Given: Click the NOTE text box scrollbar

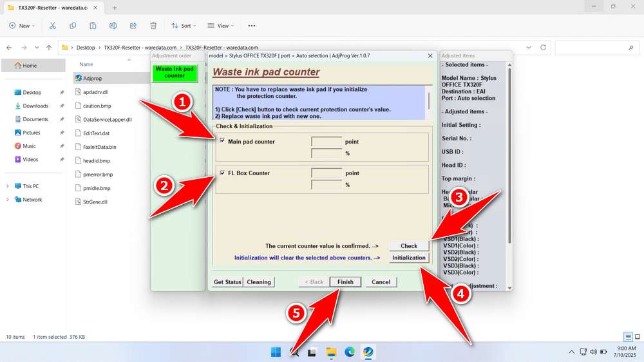Looking at the screenshot, I should pos(429,102).
